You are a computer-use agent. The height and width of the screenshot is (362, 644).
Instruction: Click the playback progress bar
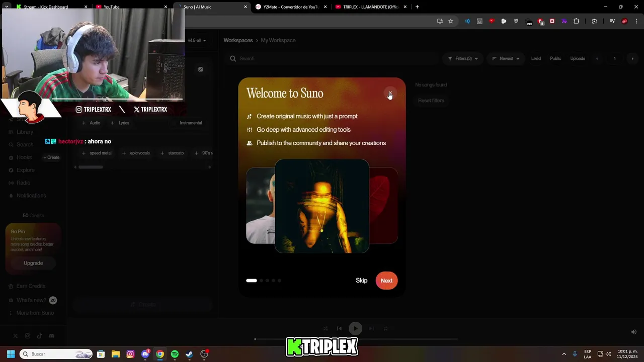coord(356,339)
